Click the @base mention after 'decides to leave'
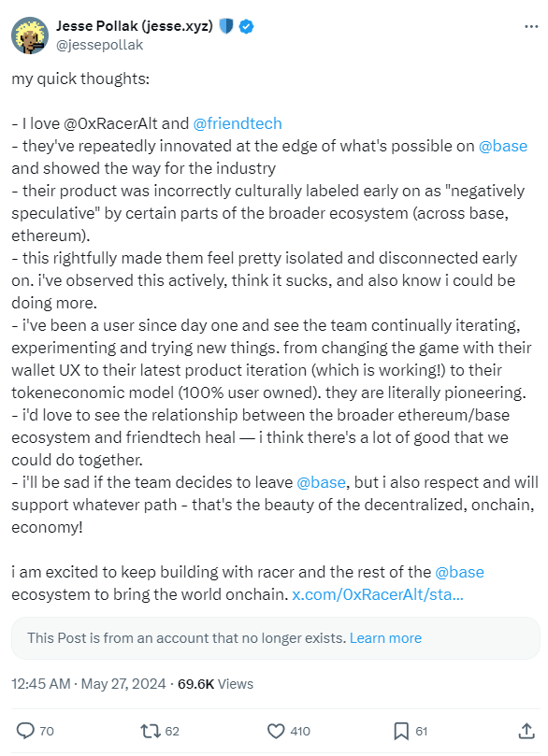Screen dimensions: 548x756 click(x=321, y=482)
